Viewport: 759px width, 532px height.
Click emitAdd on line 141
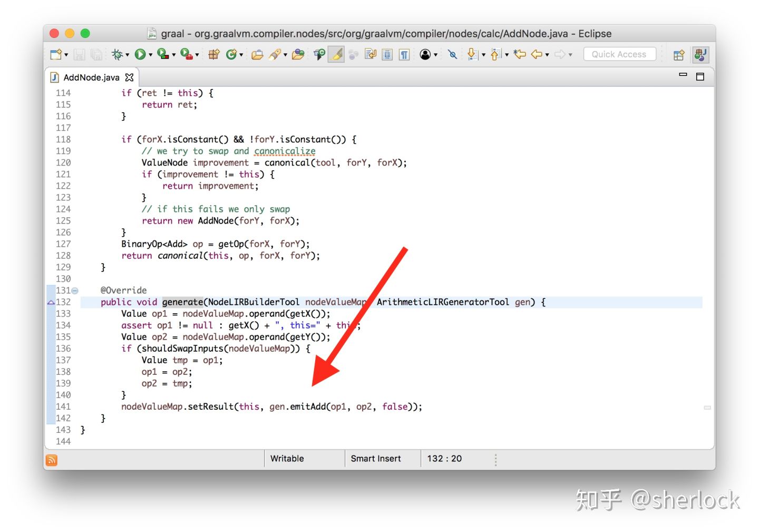(x=308, y=407)
